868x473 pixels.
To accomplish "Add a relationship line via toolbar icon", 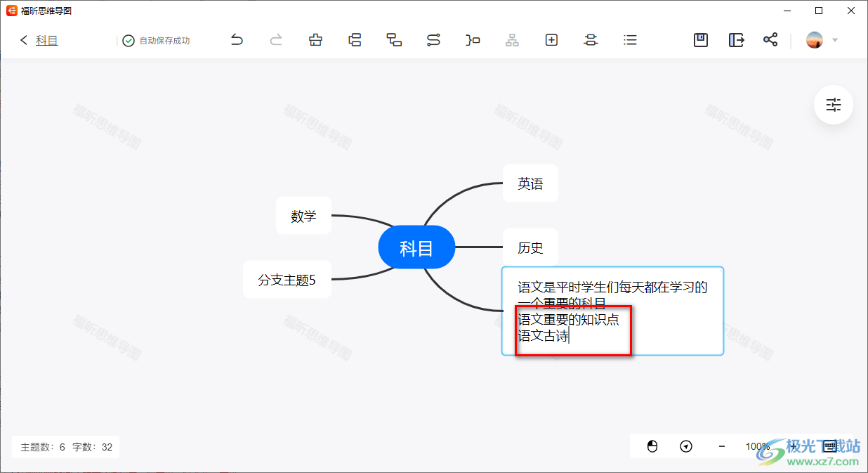I will click(x=433, y=40).
